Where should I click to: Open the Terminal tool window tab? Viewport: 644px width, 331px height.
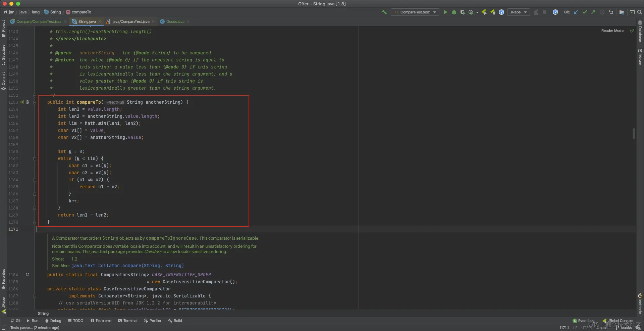(x=128, y=321)
